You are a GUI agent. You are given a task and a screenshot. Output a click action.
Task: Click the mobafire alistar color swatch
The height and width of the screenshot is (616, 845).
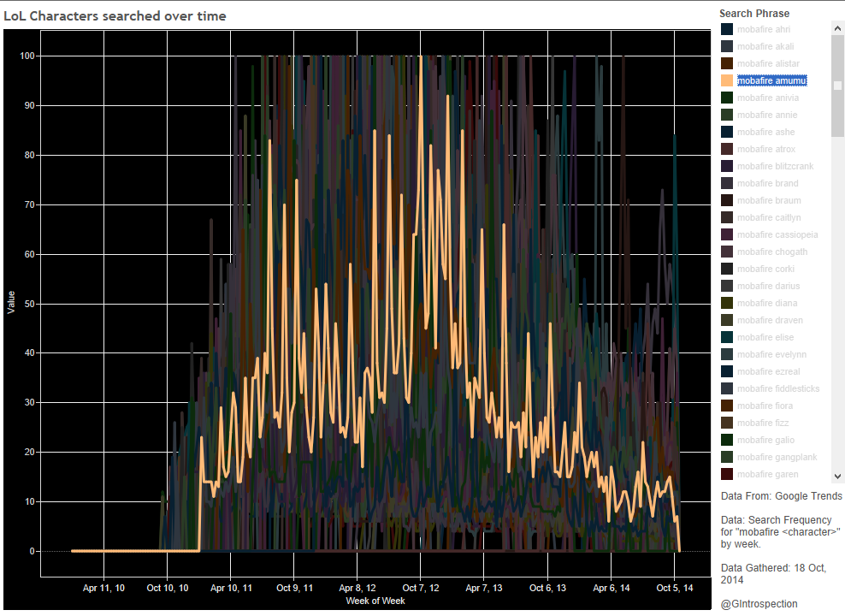tap(727, 63)
